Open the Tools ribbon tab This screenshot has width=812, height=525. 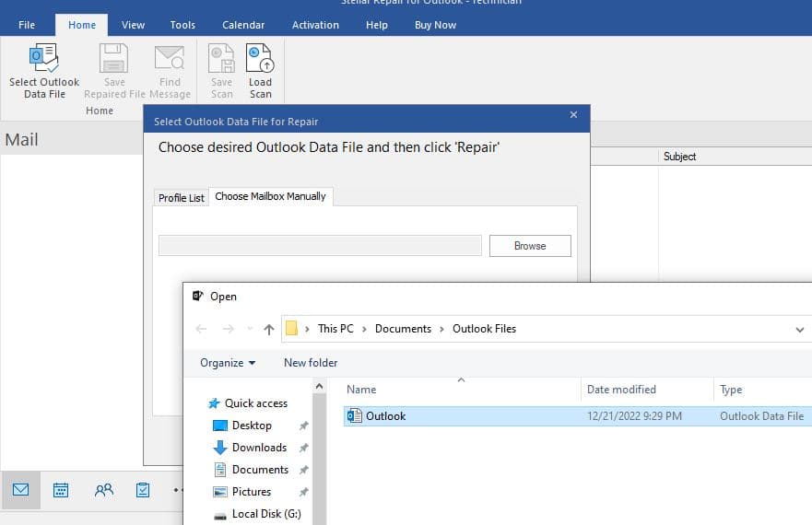[182, 25]
